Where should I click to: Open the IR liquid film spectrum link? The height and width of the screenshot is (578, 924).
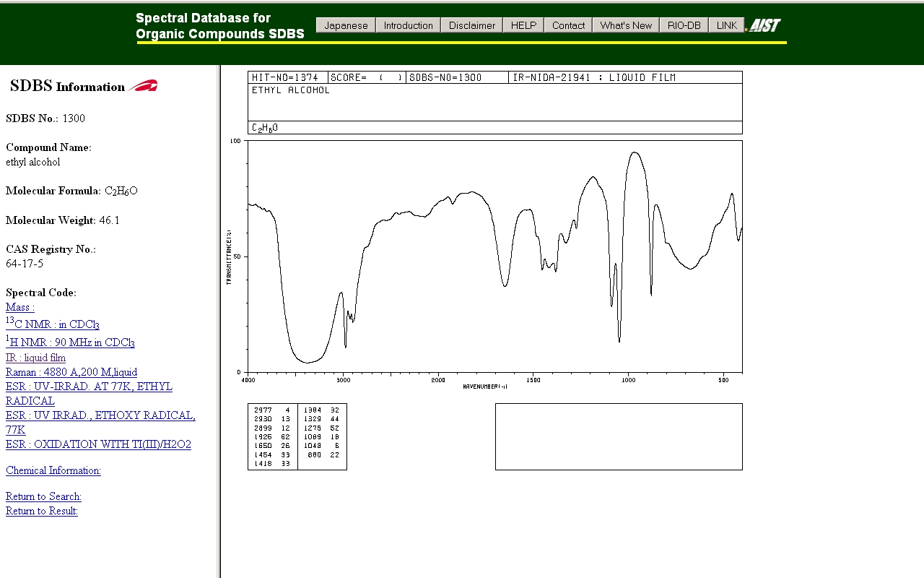35,358
